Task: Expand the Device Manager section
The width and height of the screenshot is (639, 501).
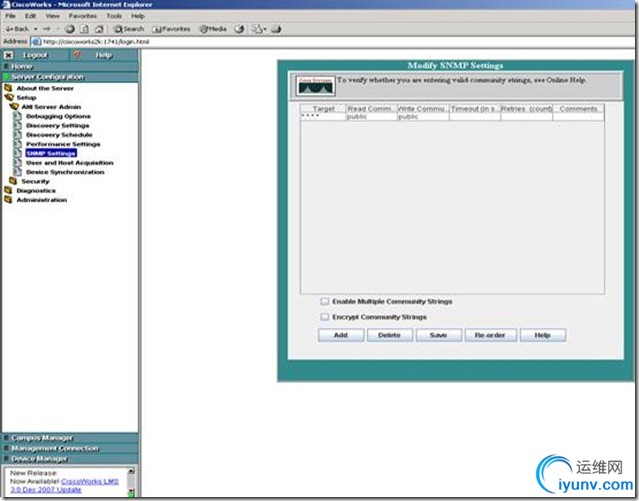Action: (70, 459)
